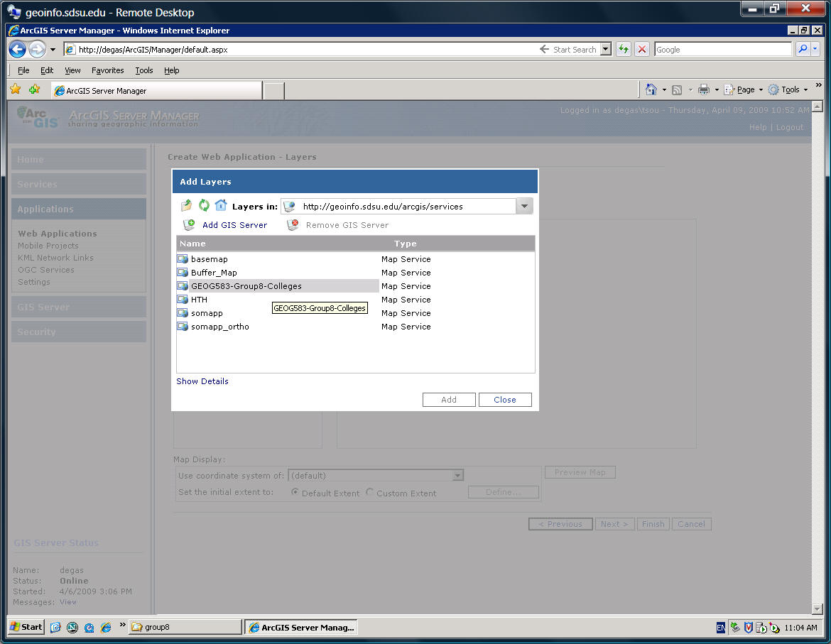
Task: Click the Add to Favorites star-plus icon
Action: [35, 89]
